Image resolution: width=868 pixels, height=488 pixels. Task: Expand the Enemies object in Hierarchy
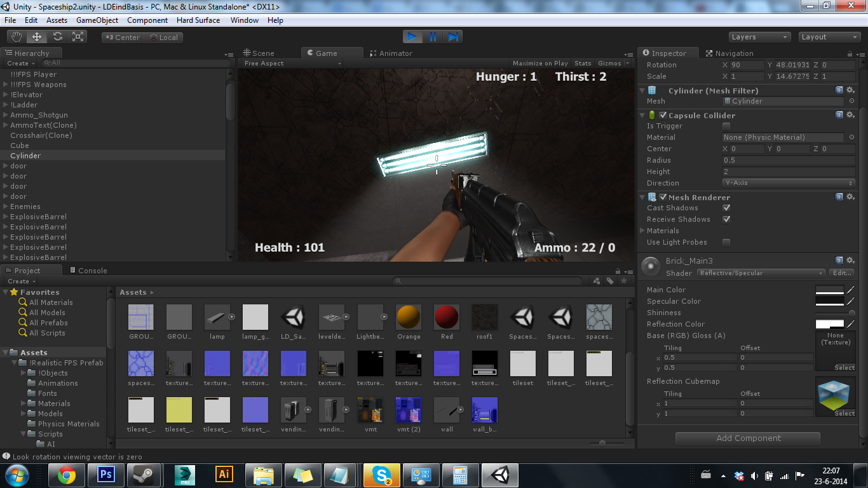(x=6, y=207)
